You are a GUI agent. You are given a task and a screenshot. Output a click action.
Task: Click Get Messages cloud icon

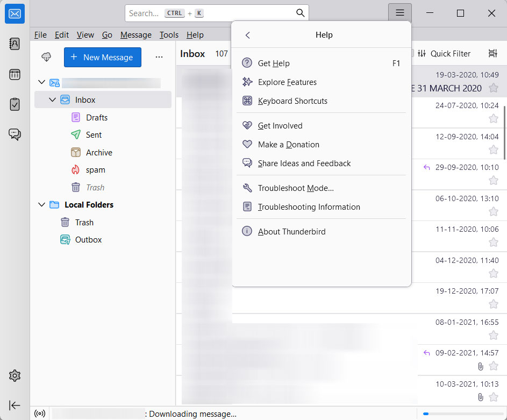(46, 58)
